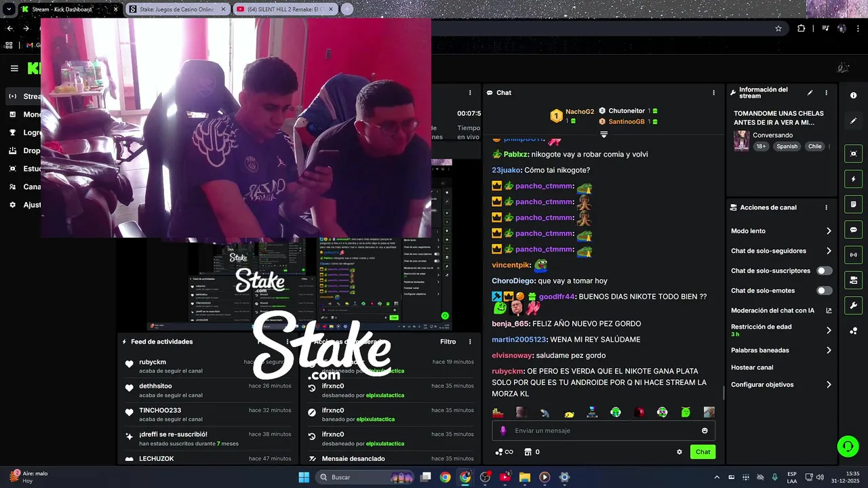Open the store icon showing 0

(x=528, y=452)
